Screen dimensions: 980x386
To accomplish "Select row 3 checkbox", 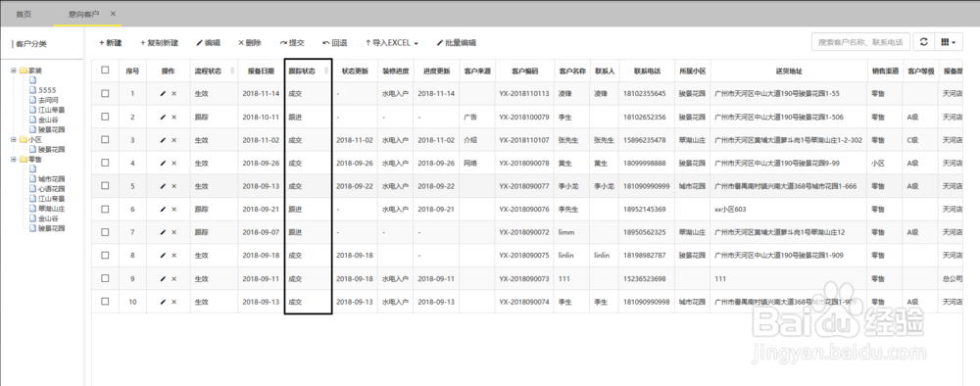I will pyautogui.click(x=105, y=140).
